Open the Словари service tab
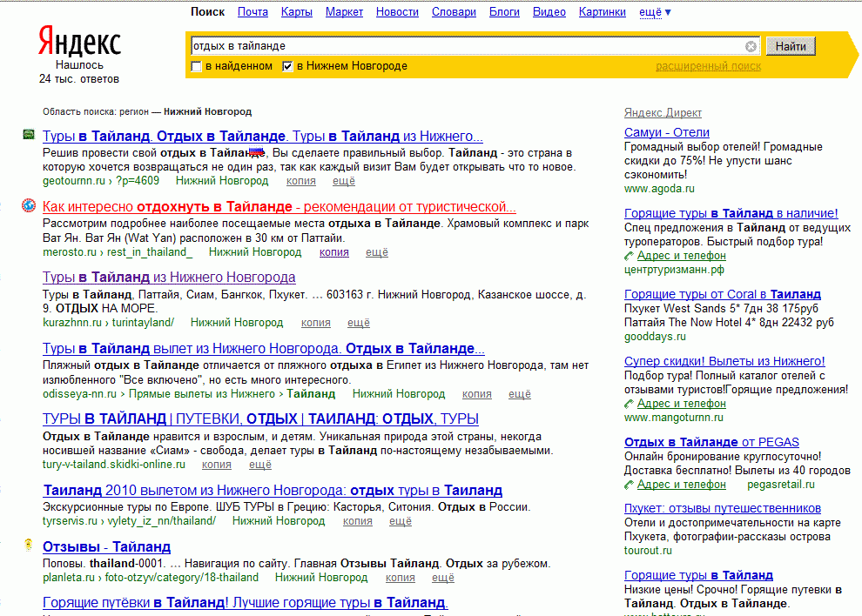The width and height of the screenshot is (862, 616). pyautogui.click(x=454, y=12)
